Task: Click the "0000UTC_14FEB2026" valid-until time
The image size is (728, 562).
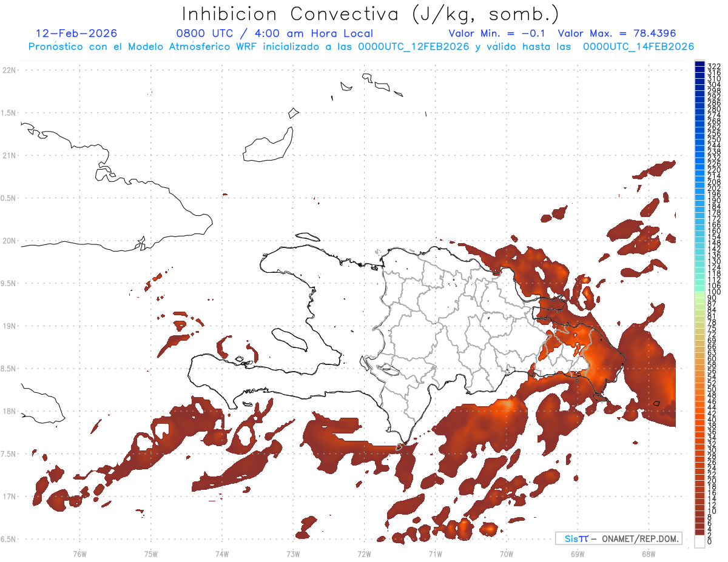Action: pyautogui.click(x=638, y=47)
